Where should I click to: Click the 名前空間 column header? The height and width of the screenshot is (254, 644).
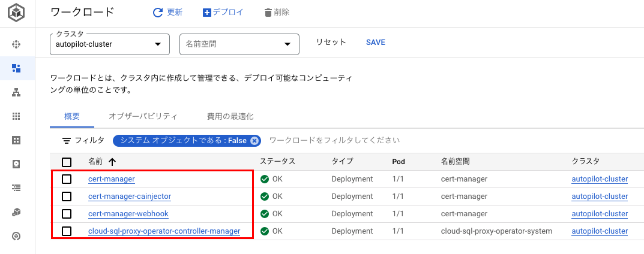[x=456, y=161]
